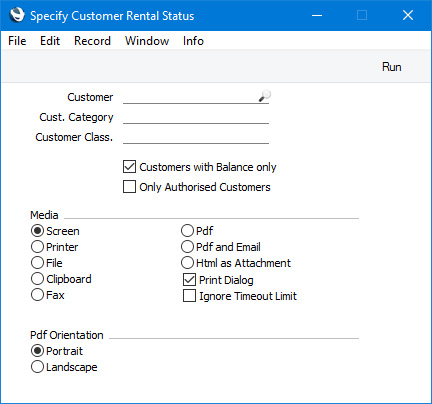Focus the Cust. Category input field
This screenshot has width=432, height=404.
[196, 117]
